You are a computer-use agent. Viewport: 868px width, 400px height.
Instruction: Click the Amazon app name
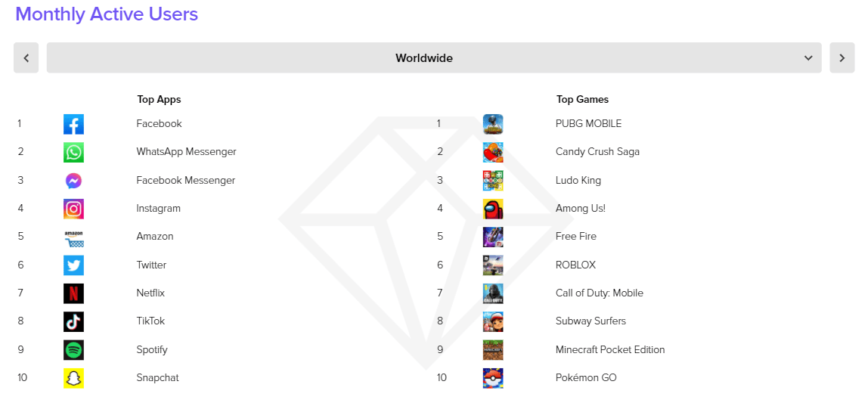[x=155, y=236]
